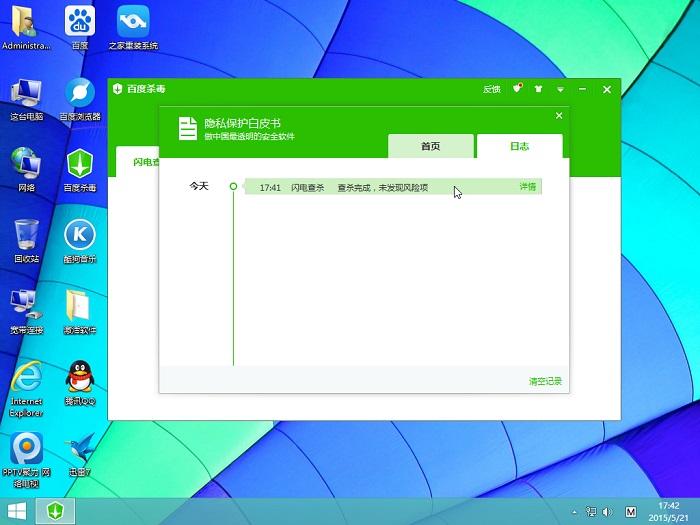The image size is (700, 525).
Task: Launch 百度浏览器 from the desktop
Action: (80, 99)
